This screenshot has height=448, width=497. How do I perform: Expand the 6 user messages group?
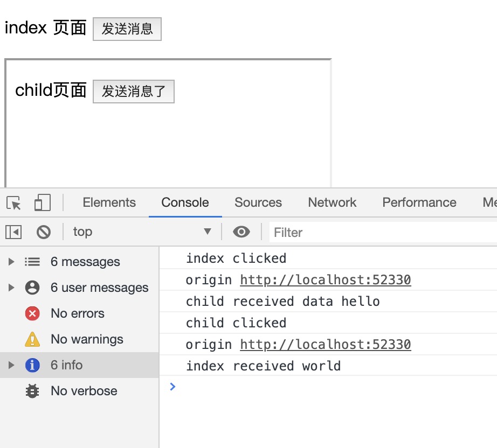click(x=11, y=288)
